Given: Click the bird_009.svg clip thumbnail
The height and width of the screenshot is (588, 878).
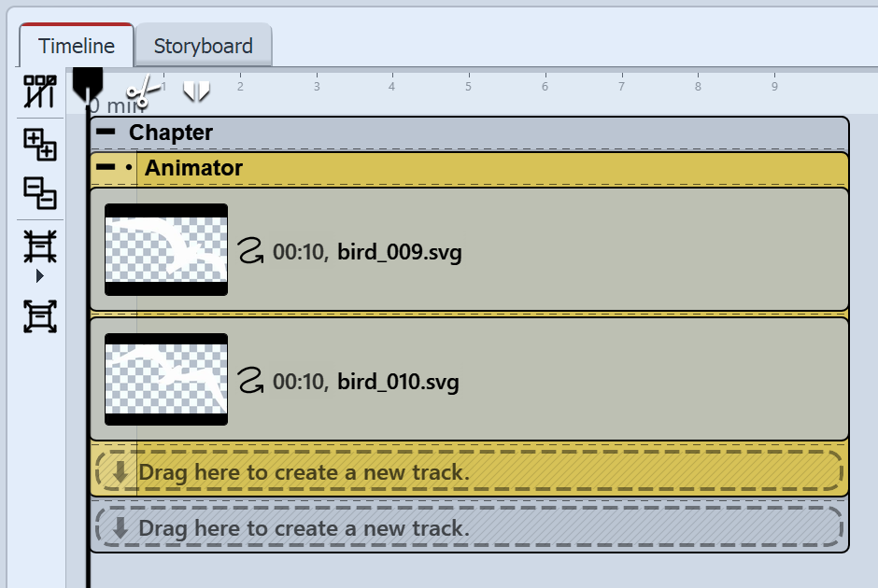Looking at the screenshot, I should [165, 251].
